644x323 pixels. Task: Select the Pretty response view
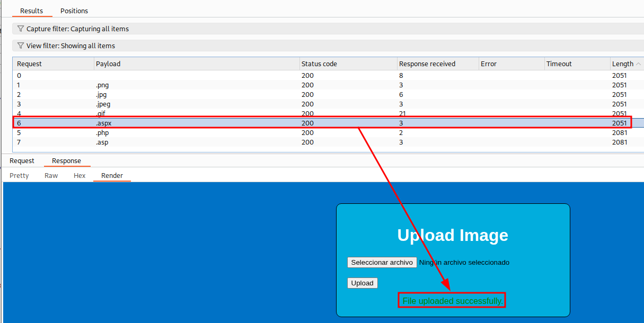tap(20, 175)
